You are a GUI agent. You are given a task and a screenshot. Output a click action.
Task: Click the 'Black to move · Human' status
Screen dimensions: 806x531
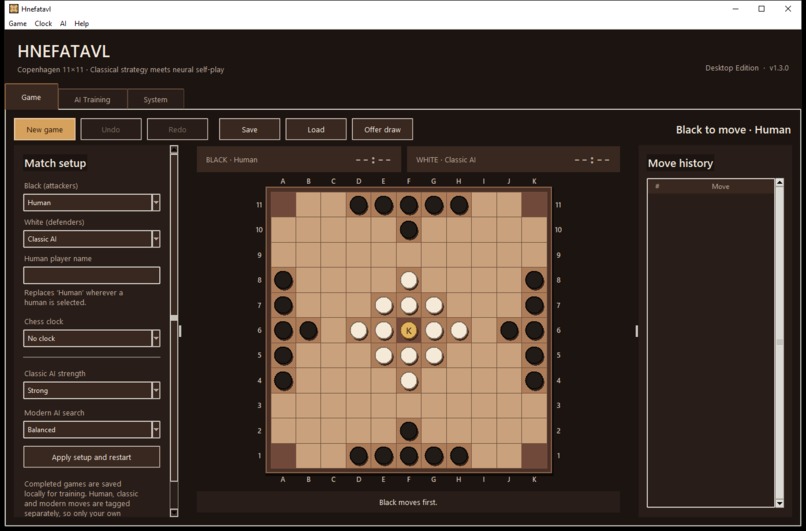coord(733,130)
